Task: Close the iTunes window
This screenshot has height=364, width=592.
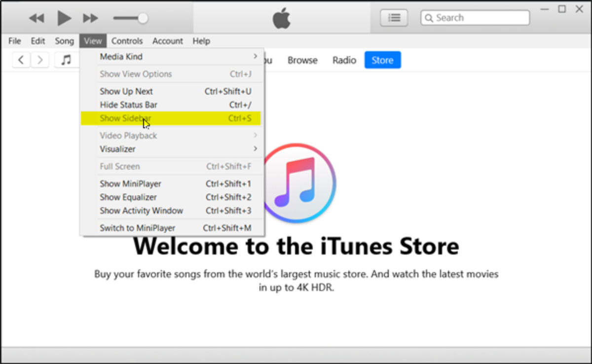Action: tap(580, 9)
